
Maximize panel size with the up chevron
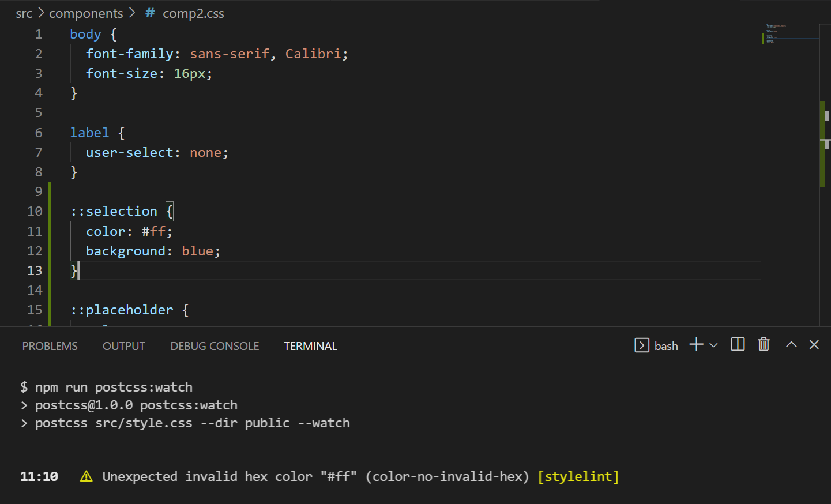tap(791, 345)
